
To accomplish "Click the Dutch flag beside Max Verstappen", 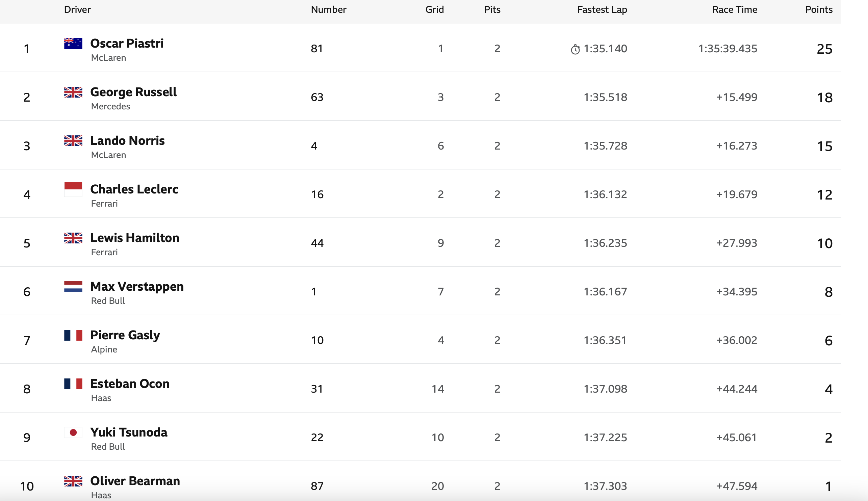I will pos(73,287).
